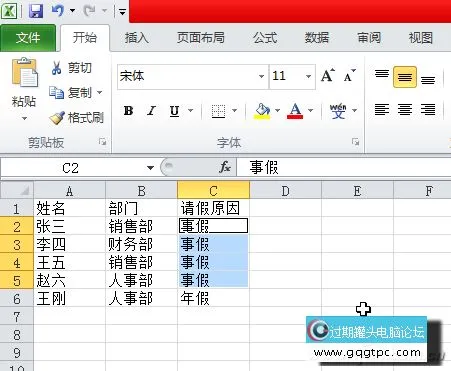Open the 剪贴板 dialog launcher
Screen dimensions: 451x371
[x=102, y=142]
